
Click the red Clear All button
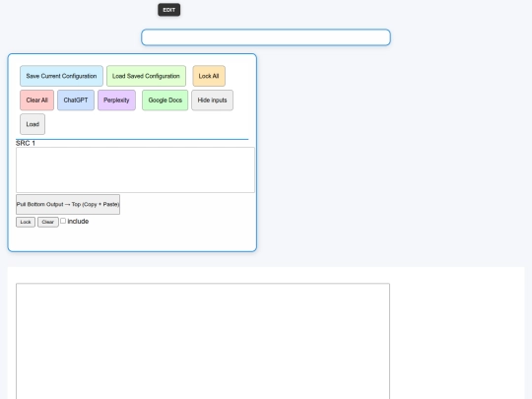[37, 100]
